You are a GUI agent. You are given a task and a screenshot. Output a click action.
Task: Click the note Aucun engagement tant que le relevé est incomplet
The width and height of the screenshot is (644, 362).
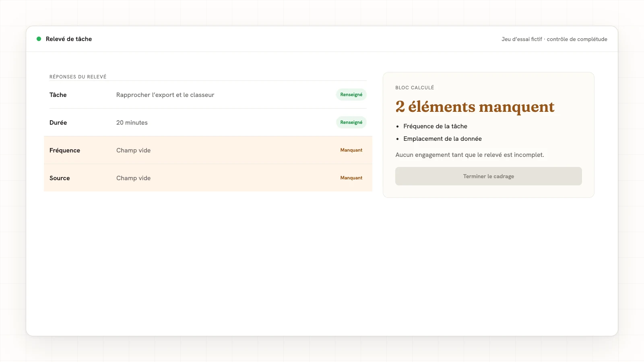pyautogui.click(x=470, y=155)
